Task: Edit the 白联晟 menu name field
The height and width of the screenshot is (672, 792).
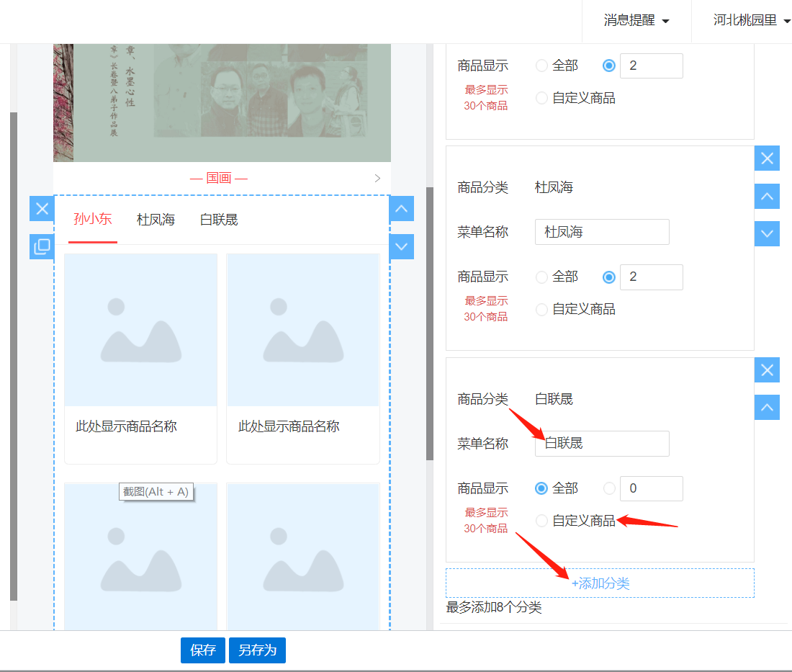Action: tap(602, 444)
